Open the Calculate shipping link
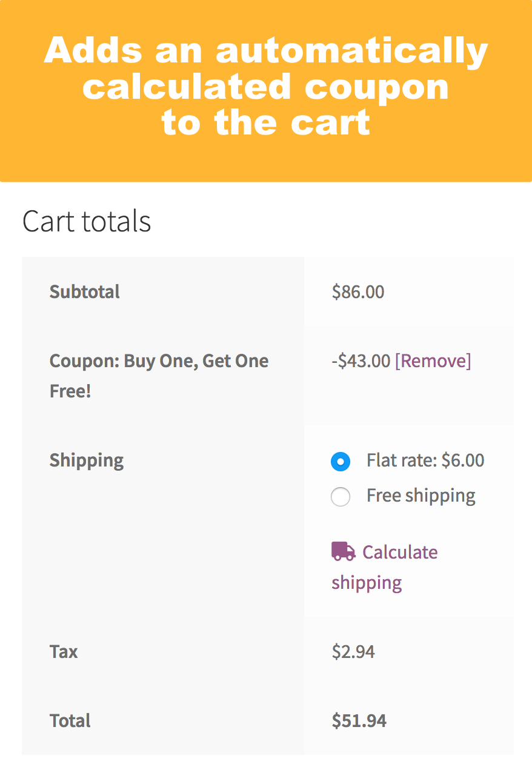Image resolution: width=532 pixels, height=767 pixels. click(x=399, y=553)
